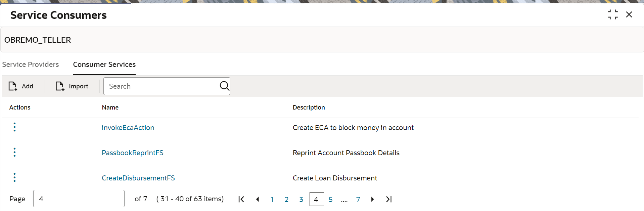Collapse the Service Consumers dialog

(x=613, y=14)
